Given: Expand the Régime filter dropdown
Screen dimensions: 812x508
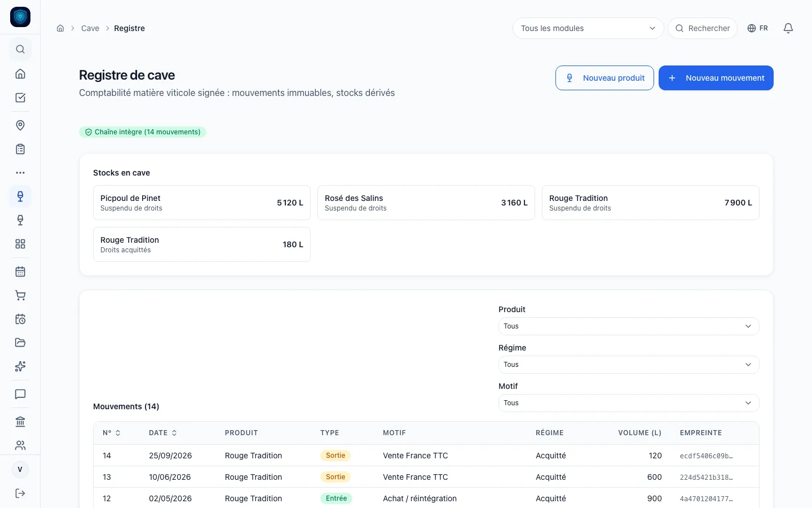Looking at the screenshot, I should (629, 365).
